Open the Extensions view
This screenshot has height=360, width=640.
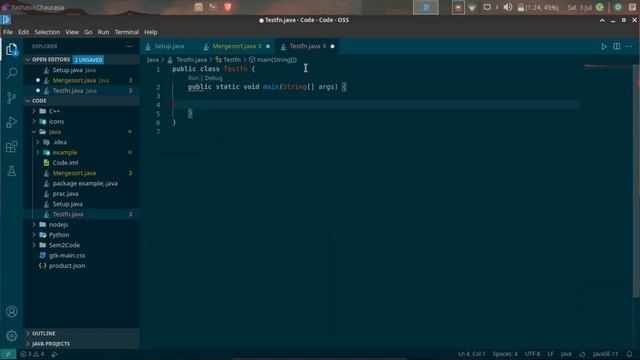pyautogui.click(x=11, y=147)
